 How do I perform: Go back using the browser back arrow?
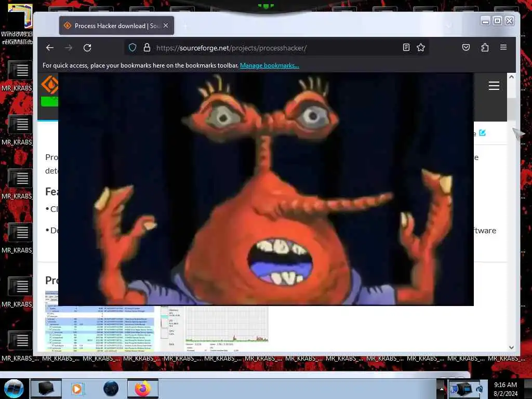[50, 48]
